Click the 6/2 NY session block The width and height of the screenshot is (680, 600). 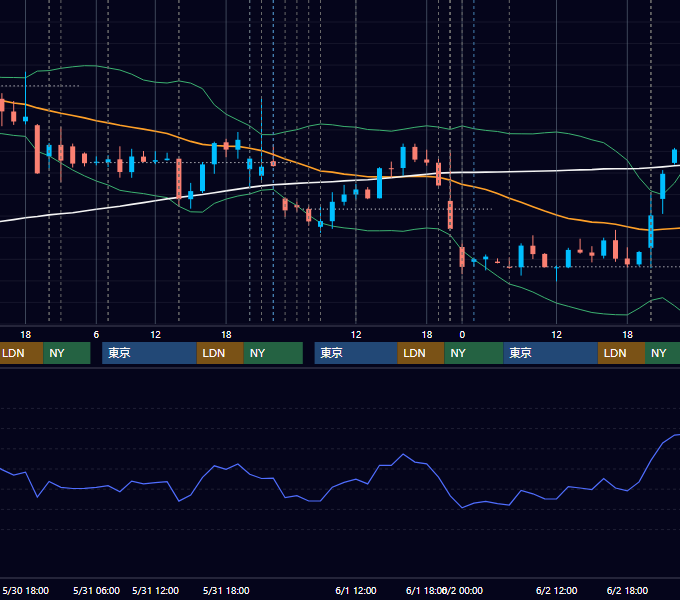click(x=663, y=353)
